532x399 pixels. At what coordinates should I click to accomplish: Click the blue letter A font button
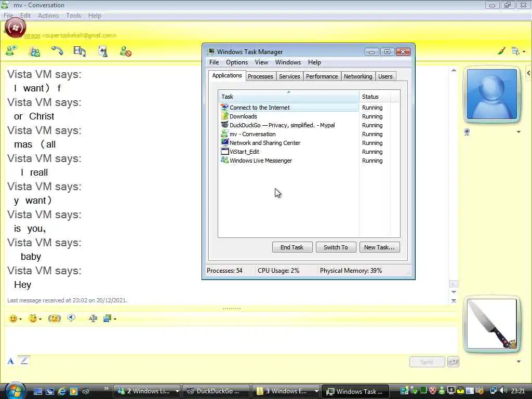[10, 361]
